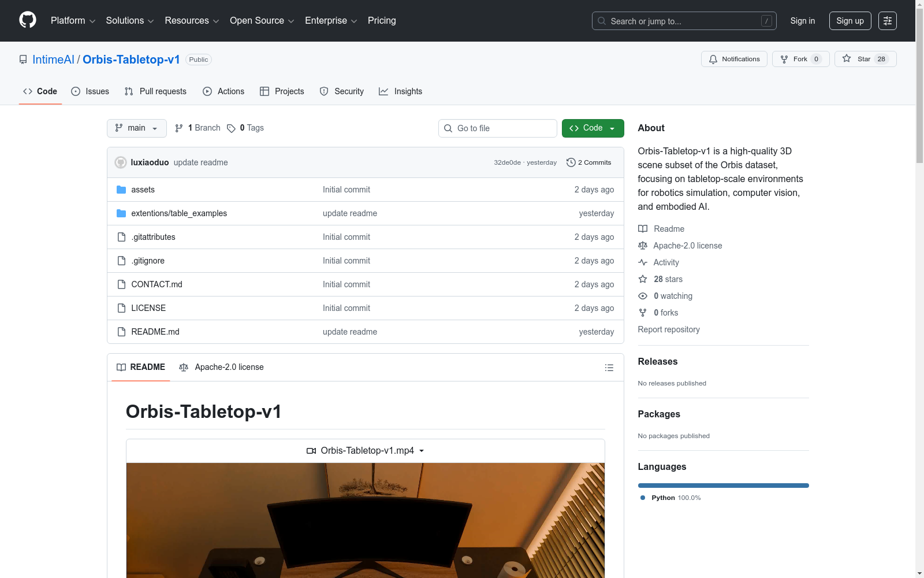
Task: Click the stars icon in About
Action: pos(643,279)
